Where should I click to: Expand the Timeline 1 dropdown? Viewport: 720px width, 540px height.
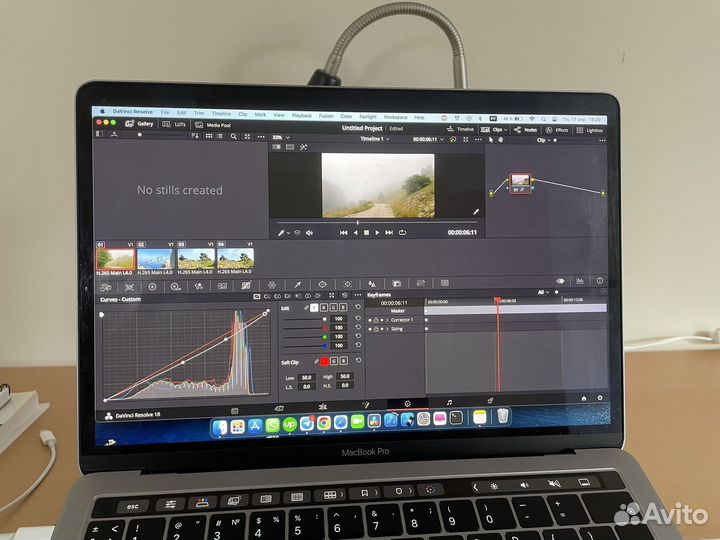tap(375, 139)
